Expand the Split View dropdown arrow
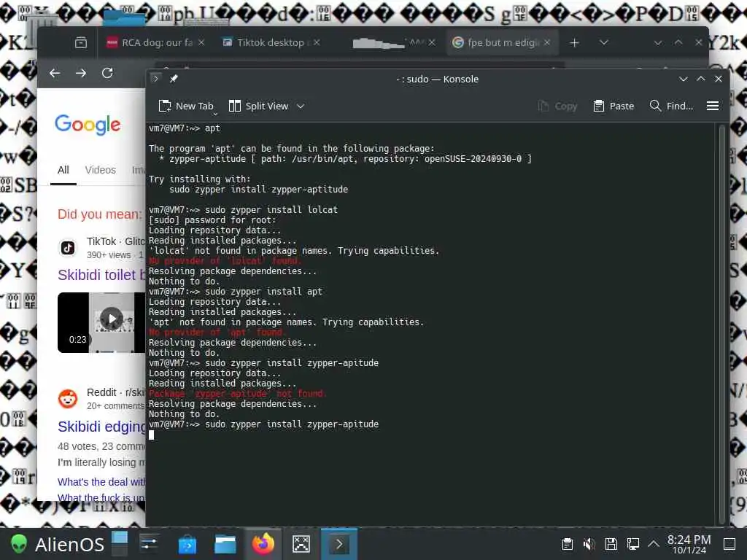 coord(301,106)
